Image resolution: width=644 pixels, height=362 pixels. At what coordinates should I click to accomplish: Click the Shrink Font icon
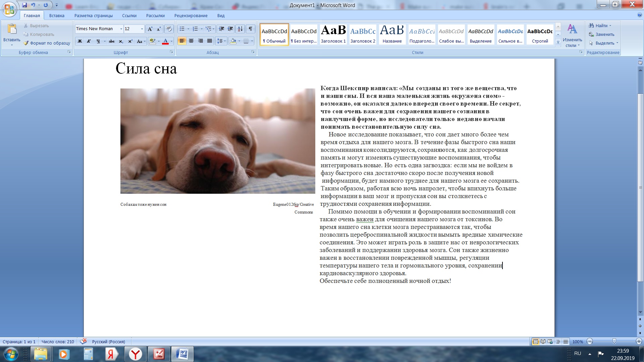(159, 29)
